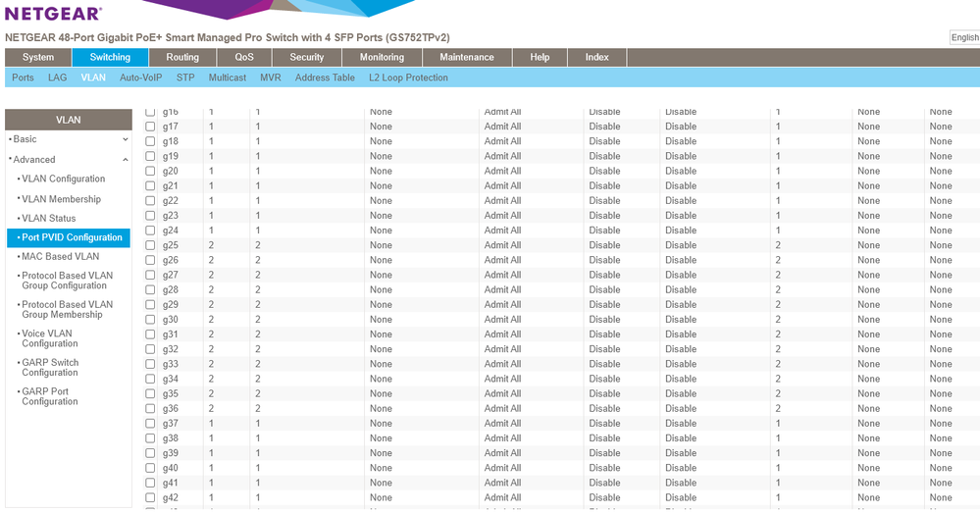Check the box for port g30
The width and height of the screenshot is (980, 513).
[150, 320]
